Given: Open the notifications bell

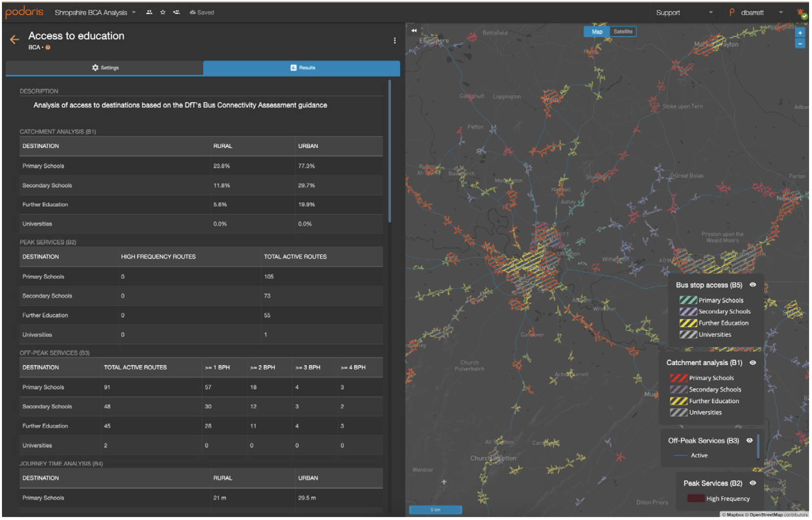Looking at the screenshot, I should coord(801,13).
